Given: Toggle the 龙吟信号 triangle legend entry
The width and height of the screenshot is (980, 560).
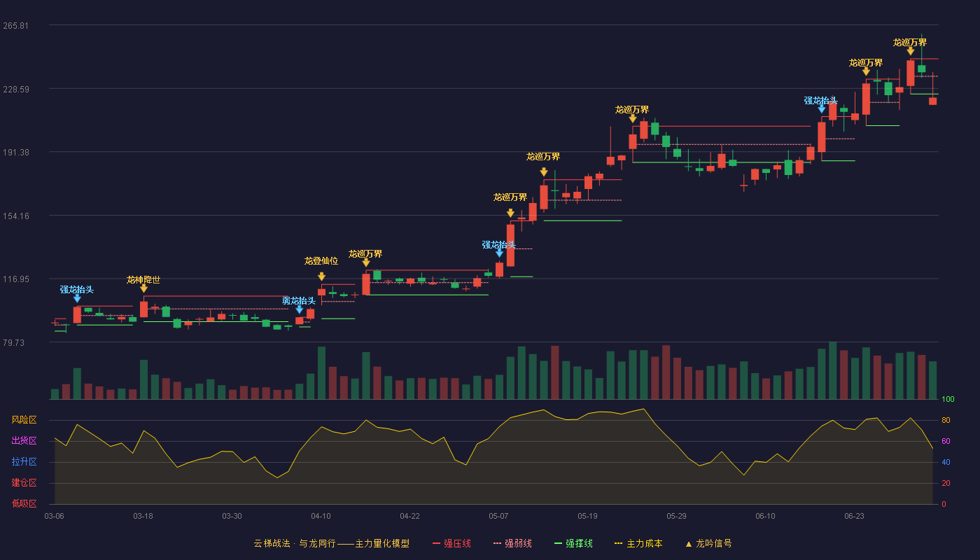Looking at the screenshot, I should click(x=708, y=543).
